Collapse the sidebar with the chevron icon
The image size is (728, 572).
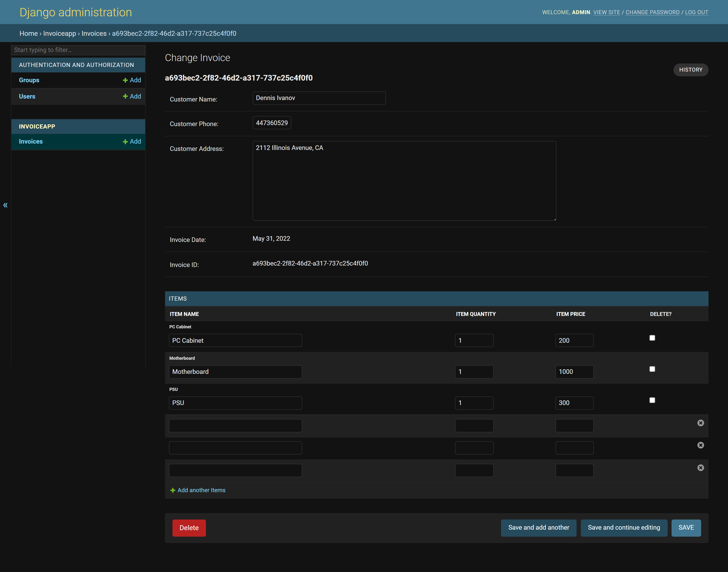[x=5, y=205]
